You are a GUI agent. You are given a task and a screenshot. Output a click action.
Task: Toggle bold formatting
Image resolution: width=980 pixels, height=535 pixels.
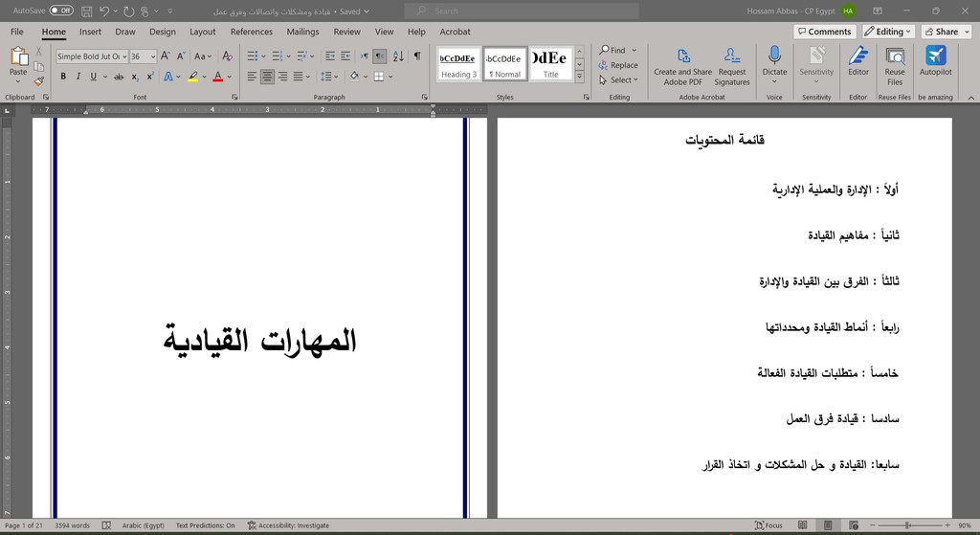click(63, 77)
